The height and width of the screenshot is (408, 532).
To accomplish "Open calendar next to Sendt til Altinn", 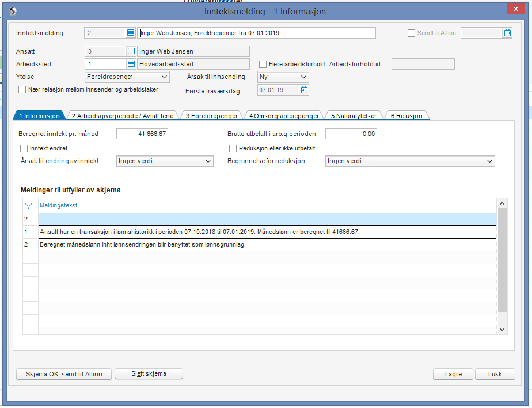I will tap(507, 33).
